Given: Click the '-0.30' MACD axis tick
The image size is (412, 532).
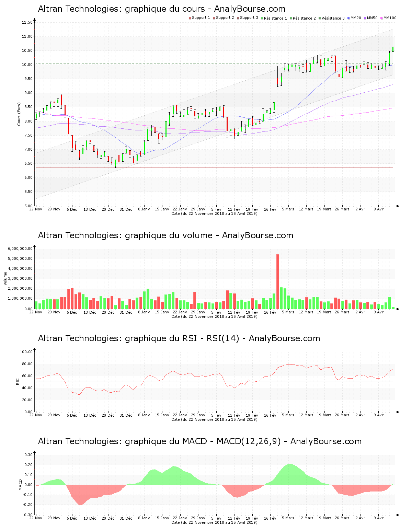Looking at the screenshot, I should 28,515.
